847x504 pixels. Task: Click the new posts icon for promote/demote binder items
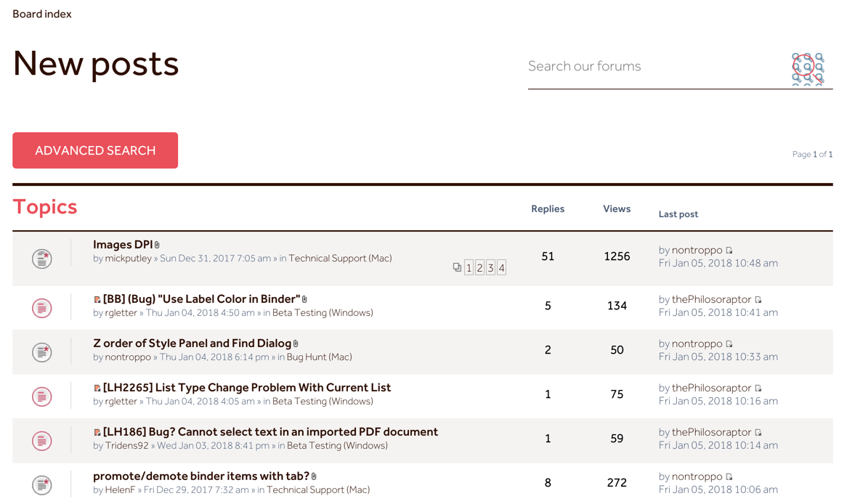[41, 484]
